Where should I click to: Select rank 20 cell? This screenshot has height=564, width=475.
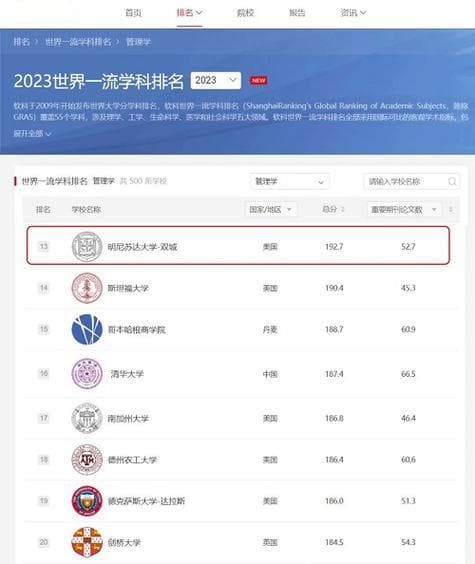44,542
